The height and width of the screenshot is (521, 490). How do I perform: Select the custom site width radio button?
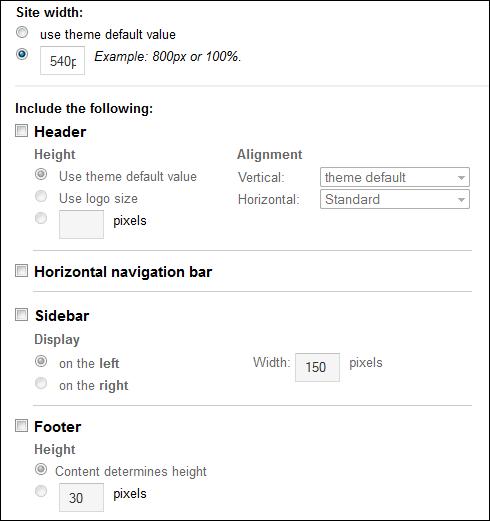[22, 54]
